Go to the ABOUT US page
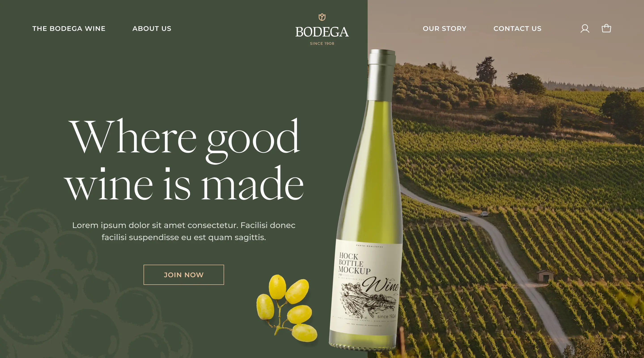This screenshot has width=644, height=358. click(152, 28)
